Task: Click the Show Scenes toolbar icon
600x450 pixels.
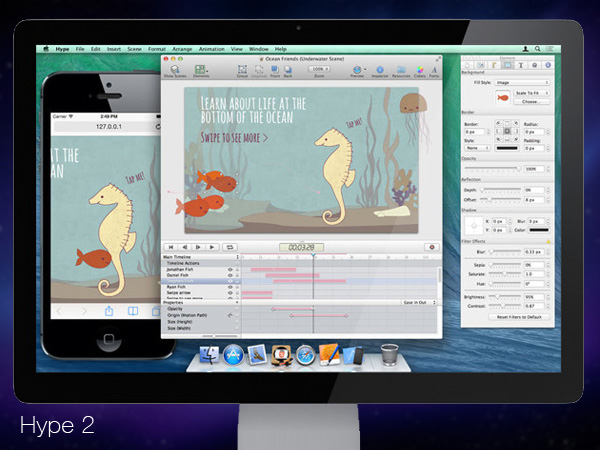Action: 175,69
